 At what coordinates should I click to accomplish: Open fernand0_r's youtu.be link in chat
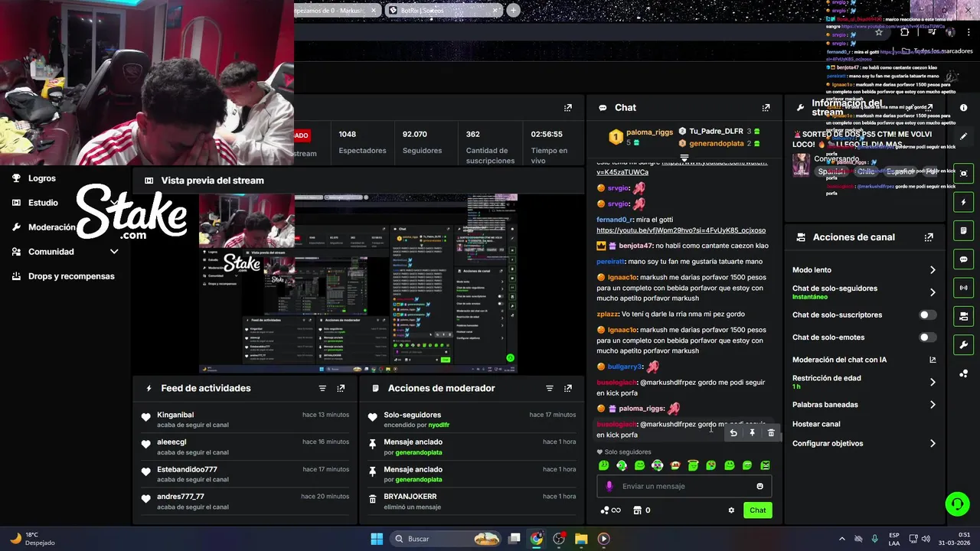(681, 230)
